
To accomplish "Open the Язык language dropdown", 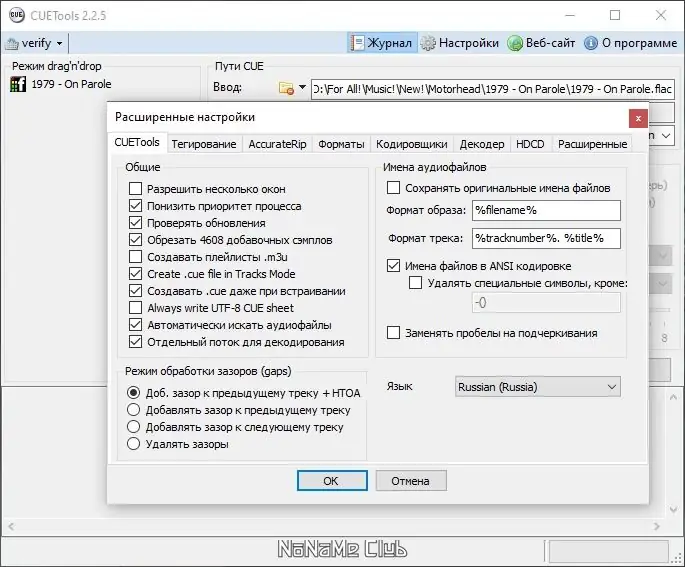I will pos(538,387).
